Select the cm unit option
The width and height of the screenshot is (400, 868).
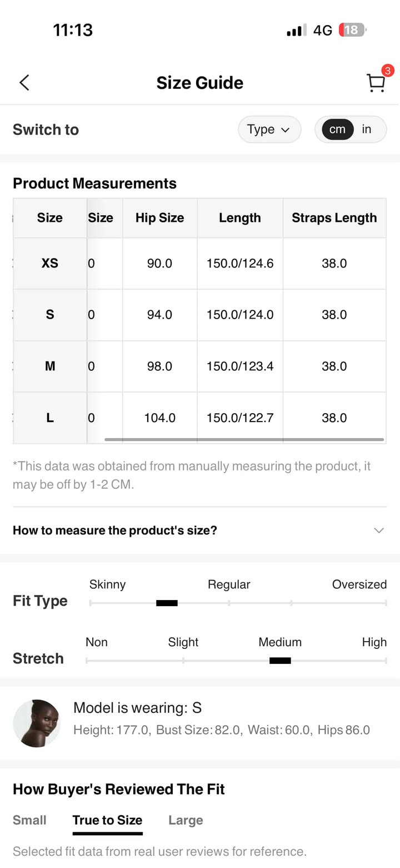point(337,130)
